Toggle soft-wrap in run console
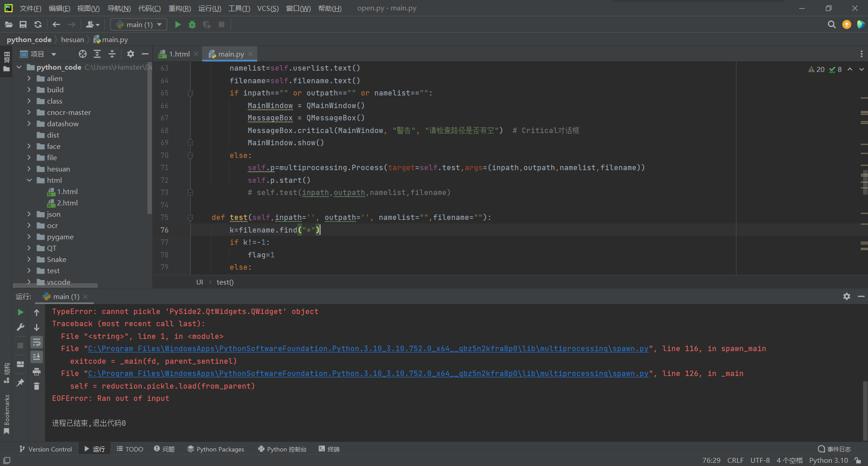The image size is (868, 466). (x=37, y=342)
